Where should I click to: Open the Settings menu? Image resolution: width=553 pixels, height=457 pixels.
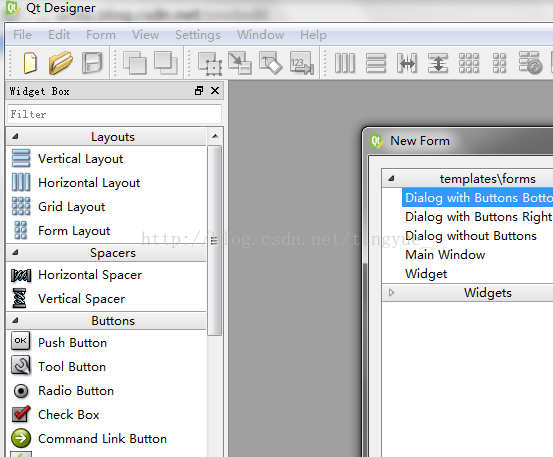[x=198, y=35]
